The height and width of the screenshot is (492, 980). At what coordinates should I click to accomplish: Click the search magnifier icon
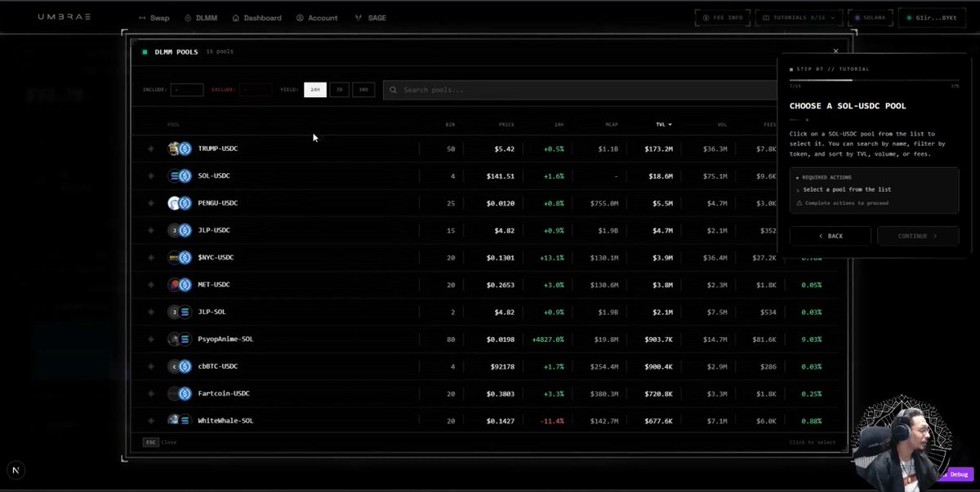click(394, 90)
